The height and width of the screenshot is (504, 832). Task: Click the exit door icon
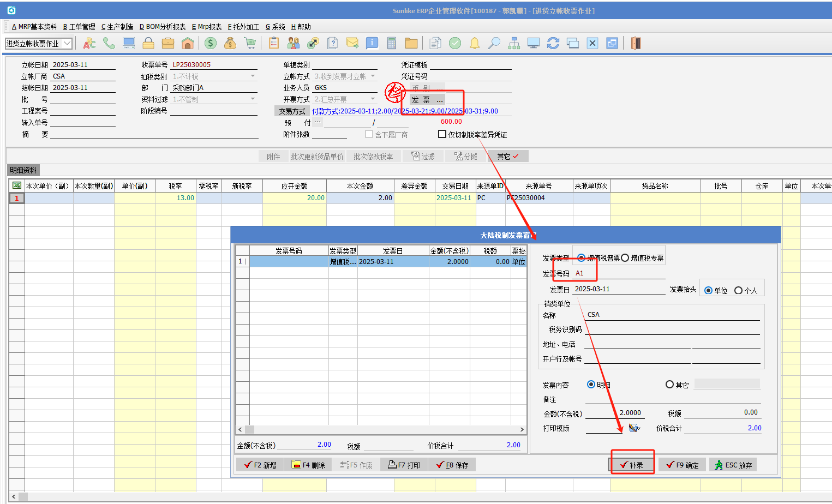(636, 44)
